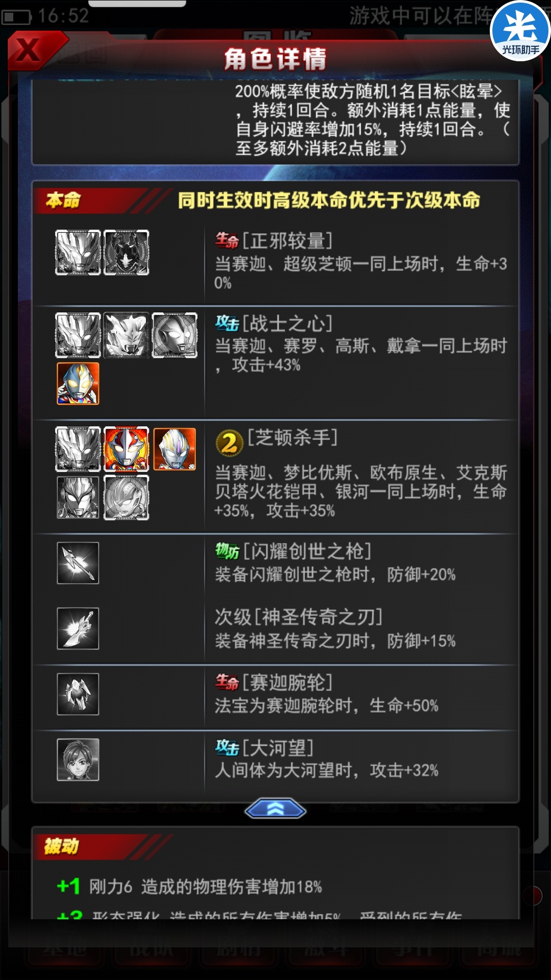Viewport: 551px width, 980px height.
Task: Tap the gold number 2 badge
Action: pos(229,443)
